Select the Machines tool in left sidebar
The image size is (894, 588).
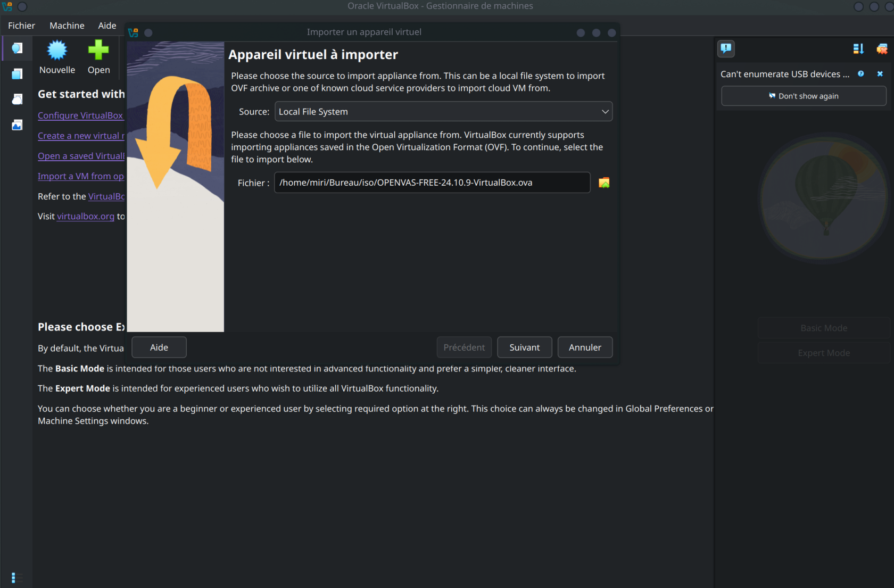pyautogui.click(x=17, y=74)
